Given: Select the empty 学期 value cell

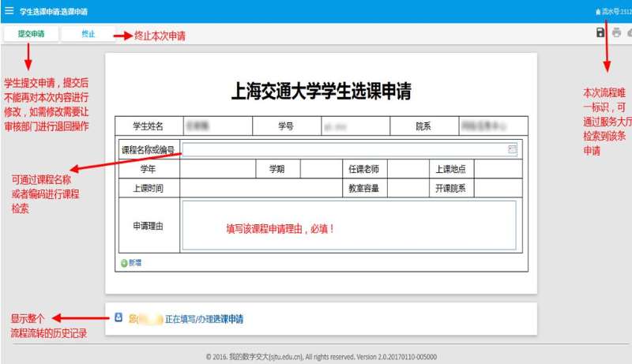Looking at the screenshot, I should click(x=319, y=168).
